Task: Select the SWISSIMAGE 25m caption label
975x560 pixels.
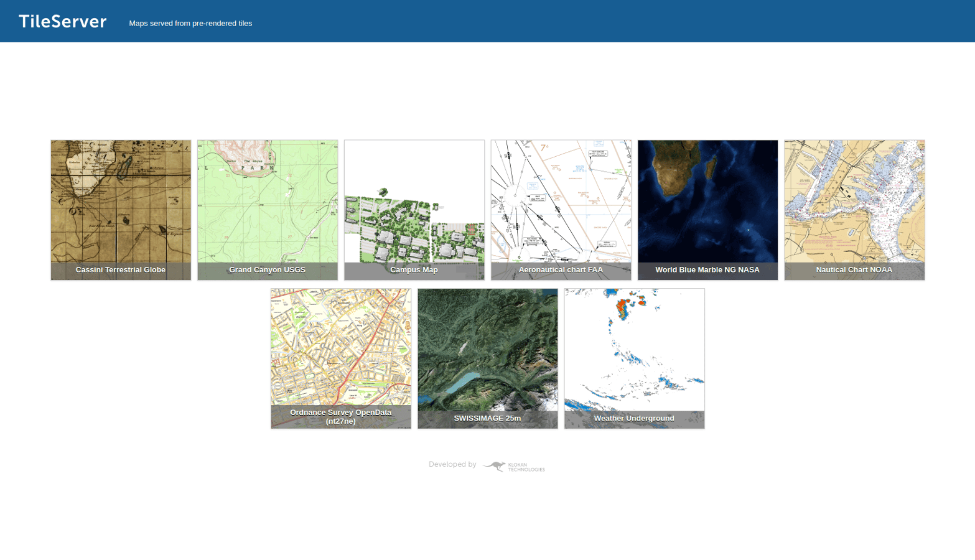Action: 488,419
